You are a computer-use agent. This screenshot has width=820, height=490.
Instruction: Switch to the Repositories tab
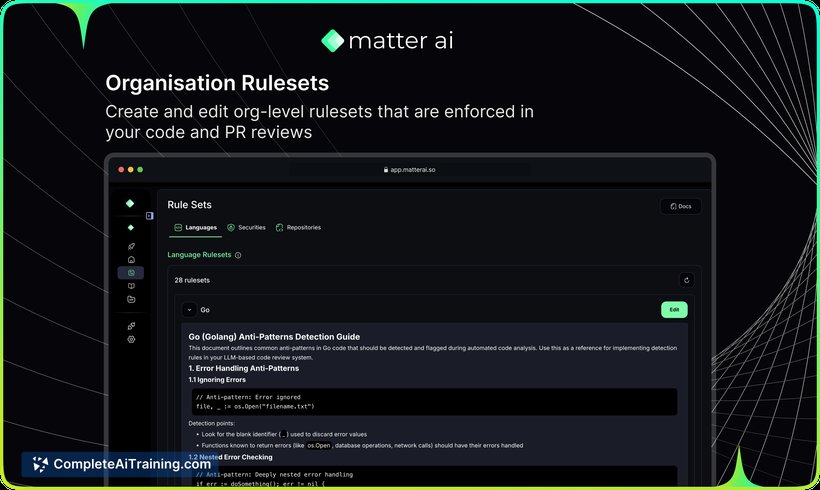298,227
